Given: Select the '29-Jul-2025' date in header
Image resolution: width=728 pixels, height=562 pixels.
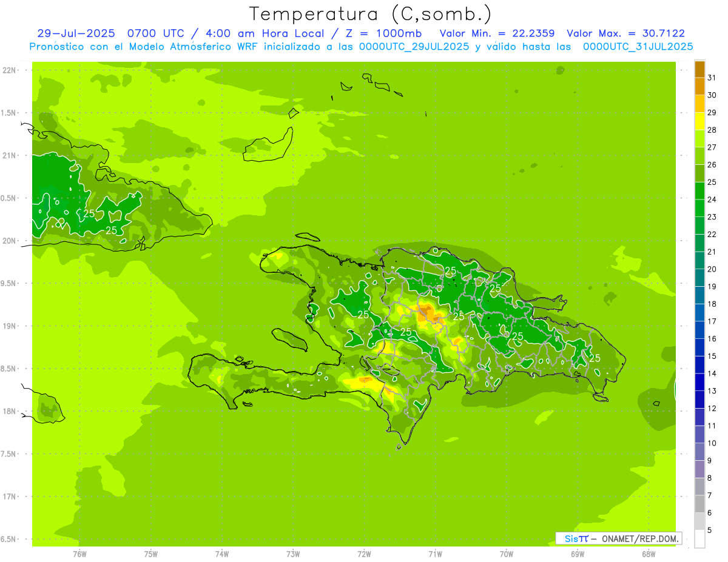Looking at the screenshot, I should [x=75, y=33].
